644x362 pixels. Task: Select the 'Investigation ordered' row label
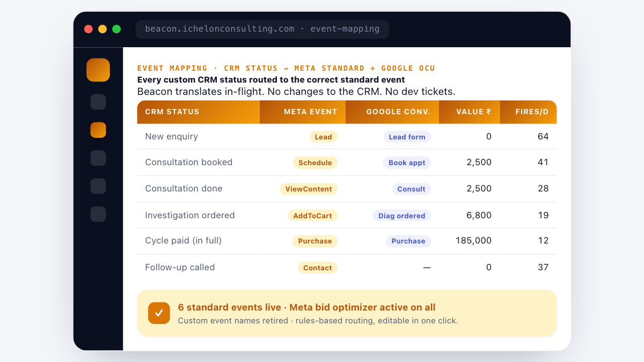click(190, 216)
